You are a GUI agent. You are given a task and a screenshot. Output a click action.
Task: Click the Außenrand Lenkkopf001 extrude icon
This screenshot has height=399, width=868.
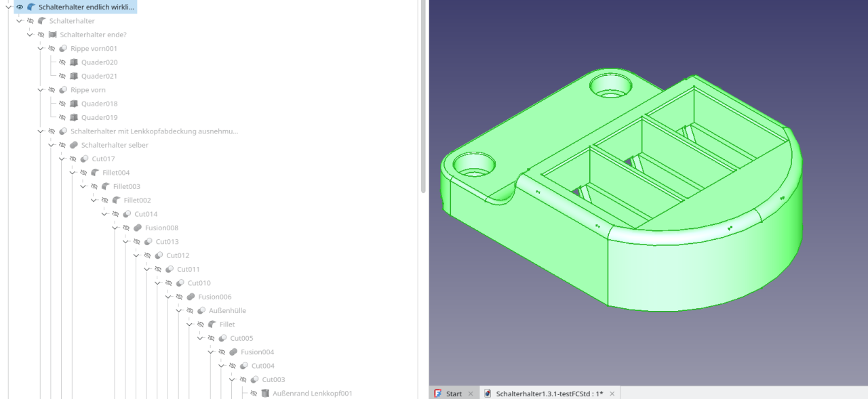click(x=265, y=394)
